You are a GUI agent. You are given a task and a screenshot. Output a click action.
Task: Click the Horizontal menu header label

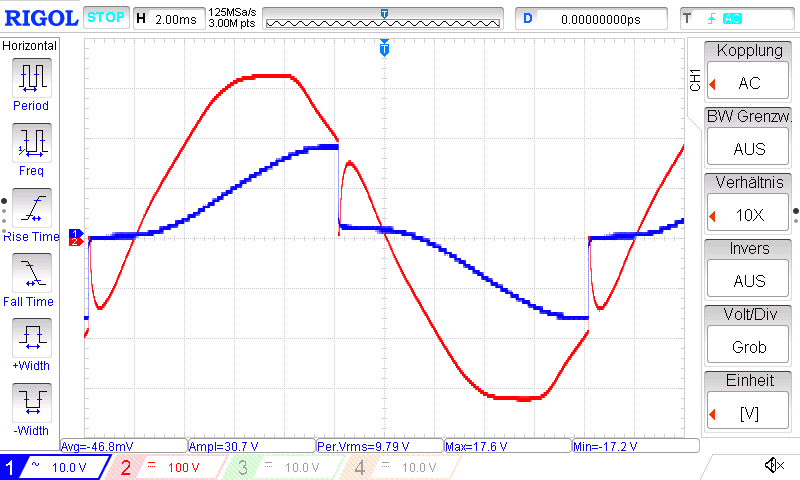pyautogui.click(x=30, y=45)
